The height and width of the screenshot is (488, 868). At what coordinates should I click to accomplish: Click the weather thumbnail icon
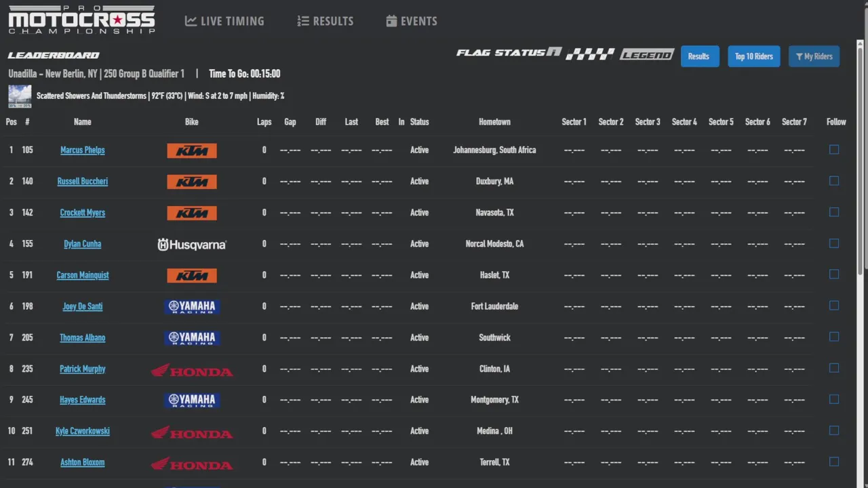20,96
